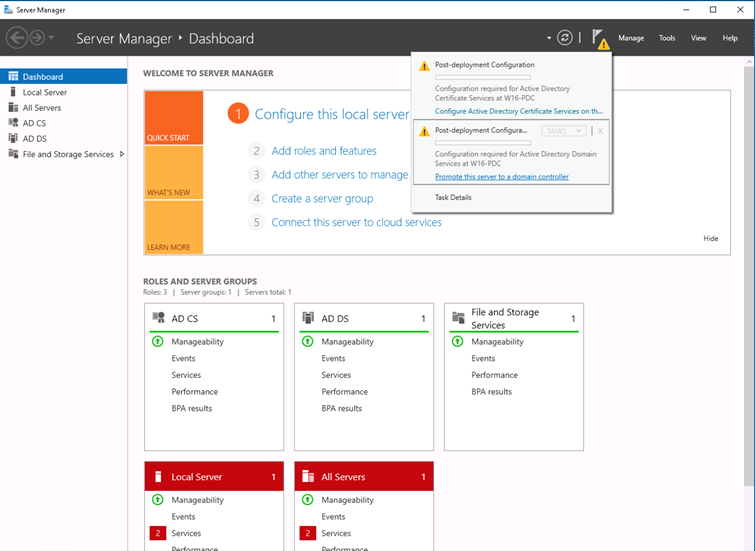Open the File and Storage Services tile header
Image resolution: width=755 pixels, height=551 pixels.
point(514,318)
